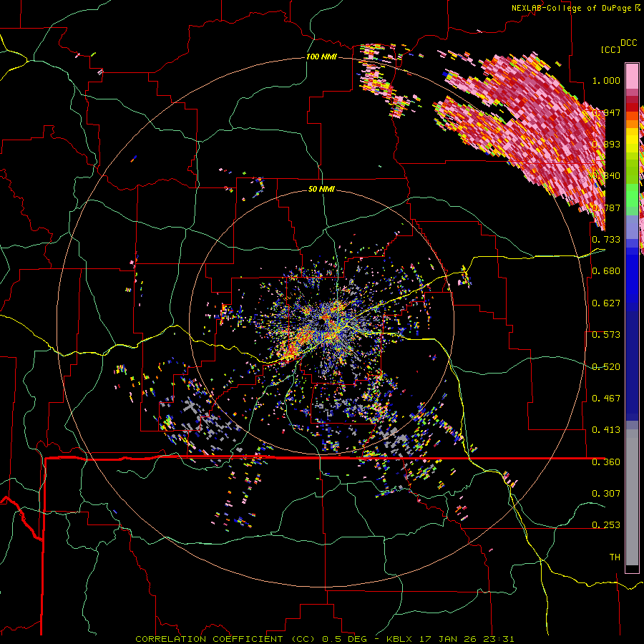This screenshot has width=644, height=644.
Task: Click the 0.893 value on the color scale
Action: pyautogui.click(x=606, y=144)
